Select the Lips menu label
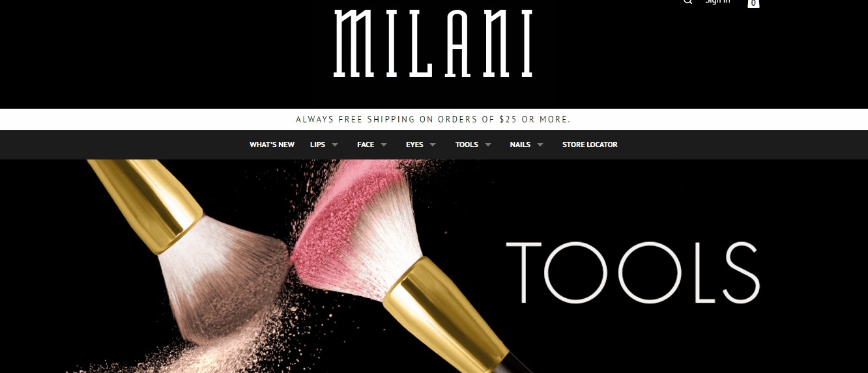The image size is (868, 373). click(317, 145)
